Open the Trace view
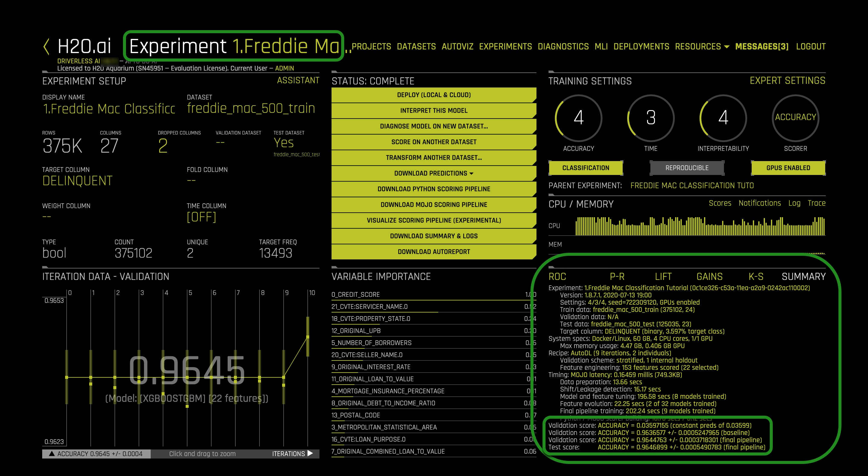 tap(816, 203)
